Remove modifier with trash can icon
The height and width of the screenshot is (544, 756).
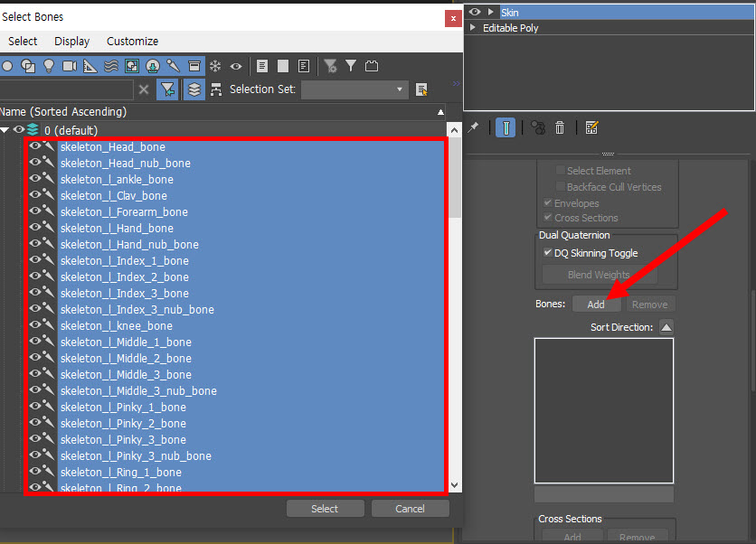click(559, 127)
